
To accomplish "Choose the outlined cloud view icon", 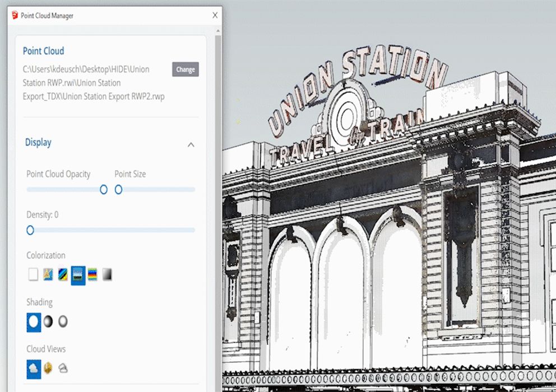I will tap(63, 368).
